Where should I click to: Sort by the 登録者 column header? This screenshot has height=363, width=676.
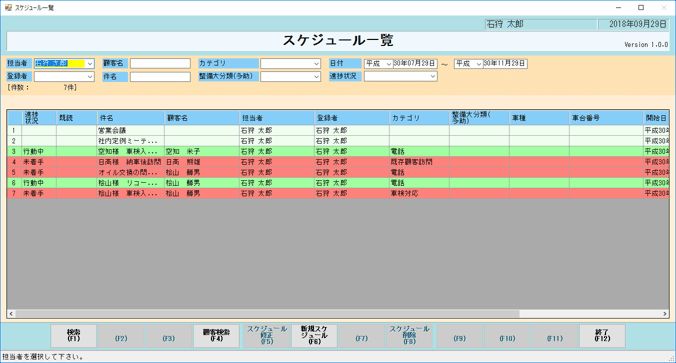[351, 118]
